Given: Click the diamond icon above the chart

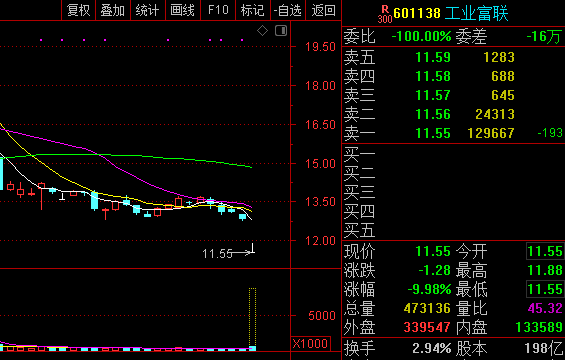Looking at the screenshot, I should pyautogui.click(x=262, y=31).
